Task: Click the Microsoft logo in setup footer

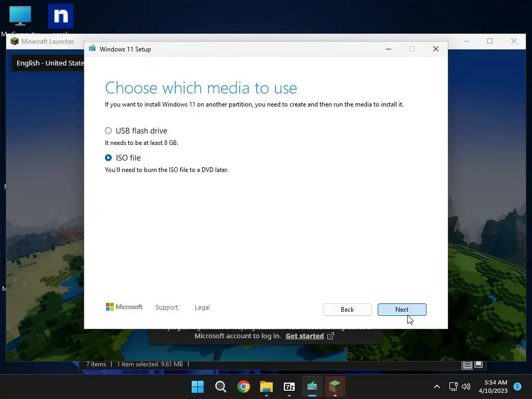Action: (x=124, y=307)
